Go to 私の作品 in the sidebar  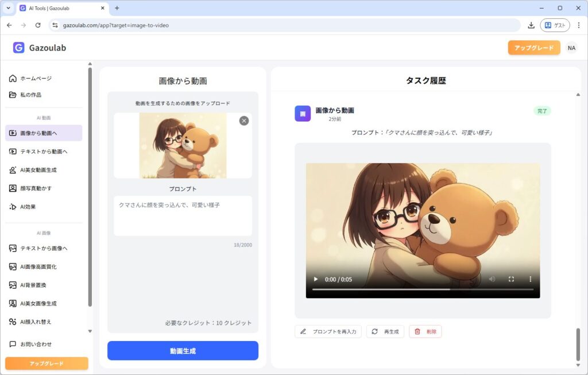[31, 95]
